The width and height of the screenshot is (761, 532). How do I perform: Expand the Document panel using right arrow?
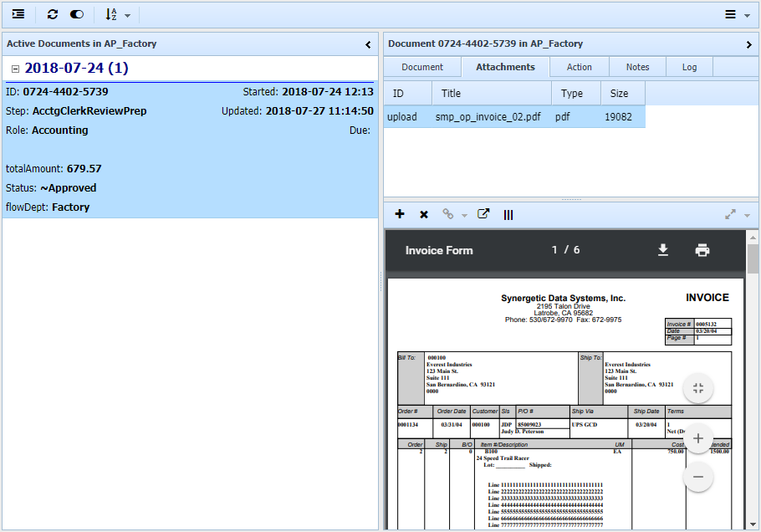(748, 44)
